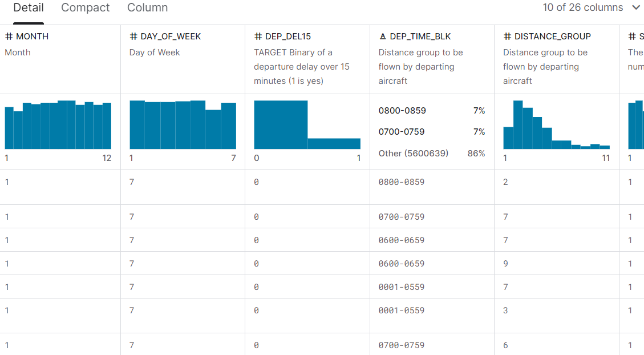
Task: Click the DISTANCE_GROUP distribution histogram
Action: (556, 125)
